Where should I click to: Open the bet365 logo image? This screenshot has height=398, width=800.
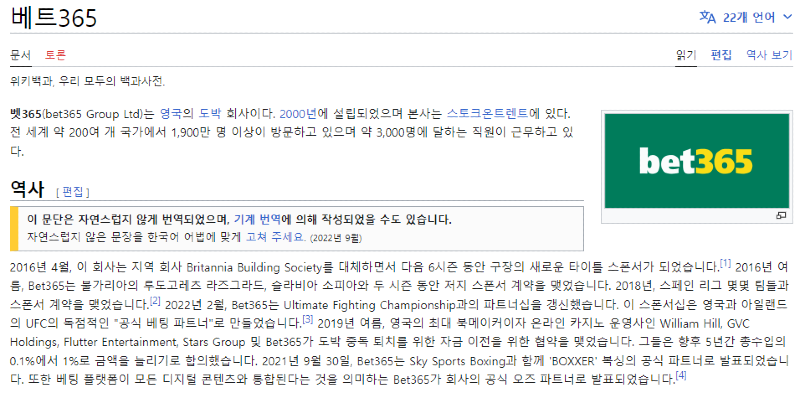(696, 161)
